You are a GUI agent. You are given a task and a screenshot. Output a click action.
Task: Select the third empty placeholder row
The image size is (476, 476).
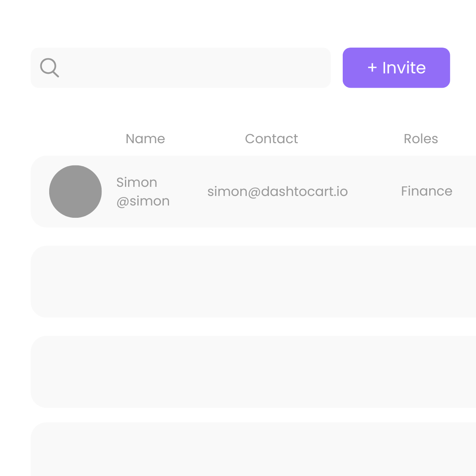(253, 372)
